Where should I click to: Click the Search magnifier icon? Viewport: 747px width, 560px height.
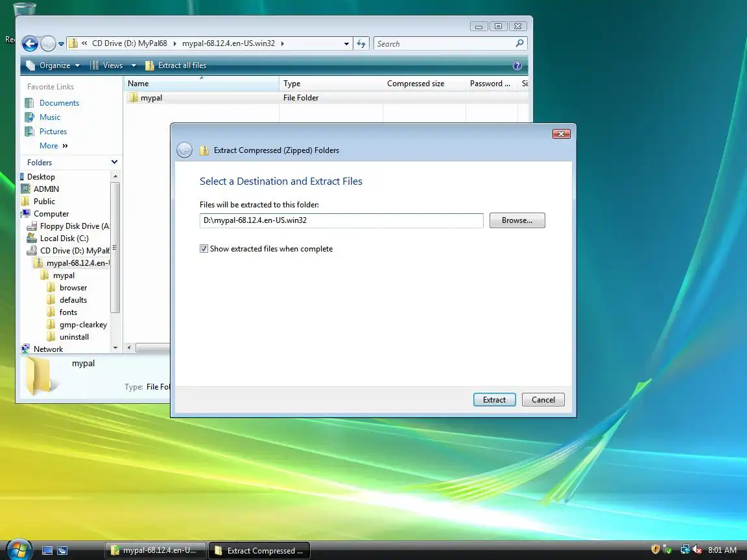(520, 43)
